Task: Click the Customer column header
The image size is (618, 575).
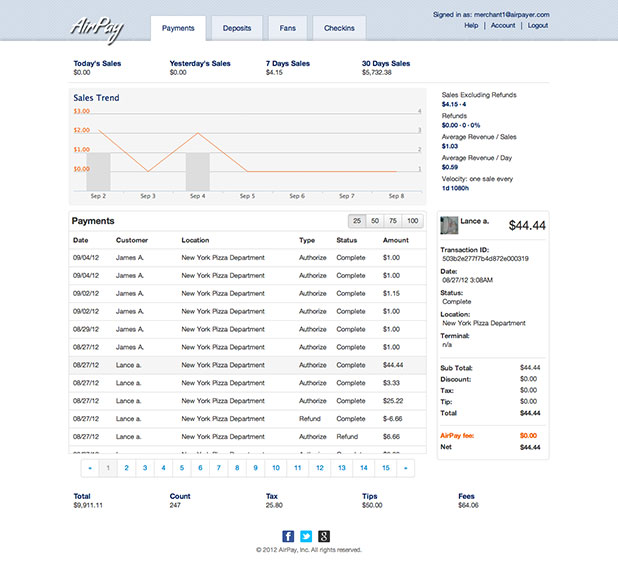Action: tap(132, 240)
